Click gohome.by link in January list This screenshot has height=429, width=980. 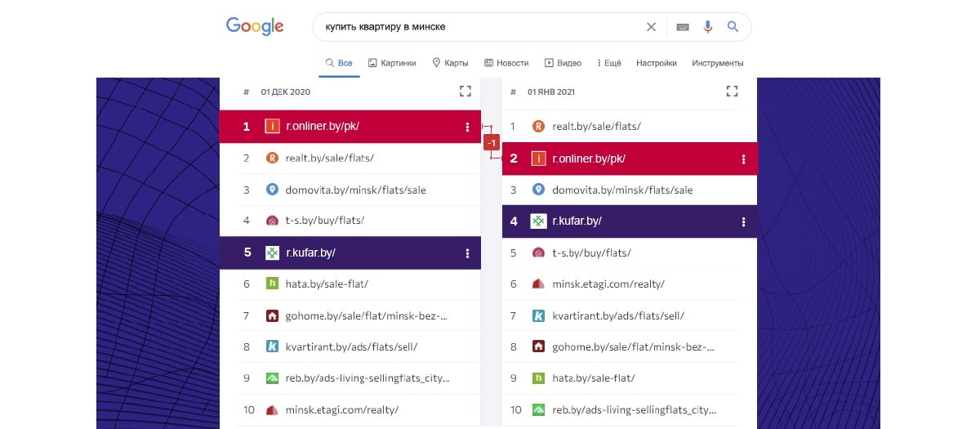point(634,347)
